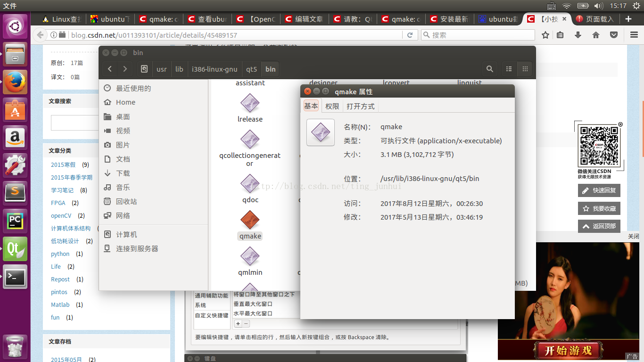Open the 基本 tab in properties
Screen dimensions: 644x362
[x=311, y=106]
